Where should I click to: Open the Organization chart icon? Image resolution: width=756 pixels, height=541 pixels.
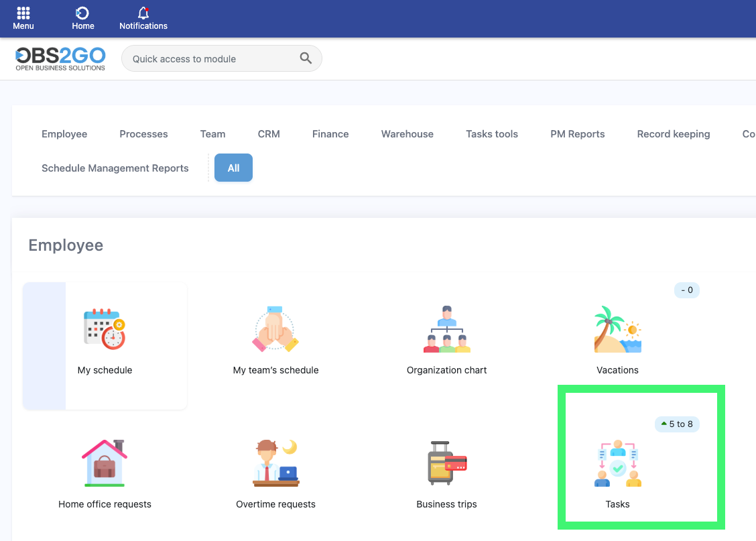pyautogui.click(x=447, y=329)
